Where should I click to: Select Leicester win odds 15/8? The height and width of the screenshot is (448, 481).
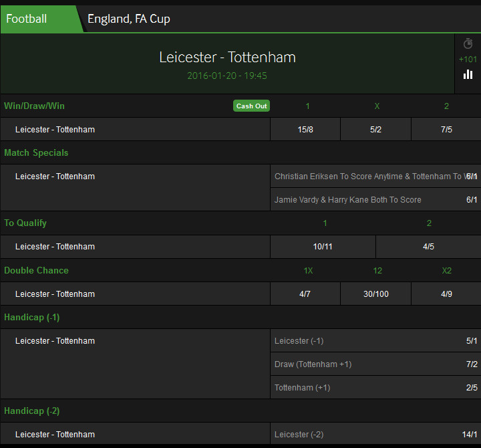pyautogui.click(x=305, y=129)
